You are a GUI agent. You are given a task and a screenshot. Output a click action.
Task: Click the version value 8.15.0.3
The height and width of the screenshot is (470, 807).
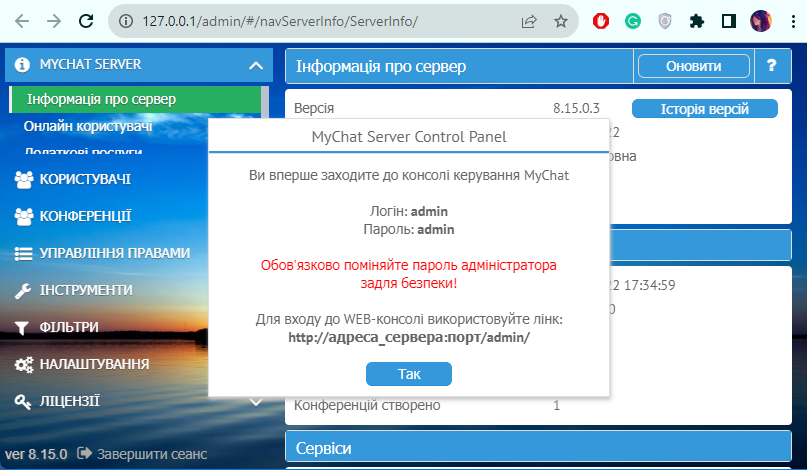[576, 108]
